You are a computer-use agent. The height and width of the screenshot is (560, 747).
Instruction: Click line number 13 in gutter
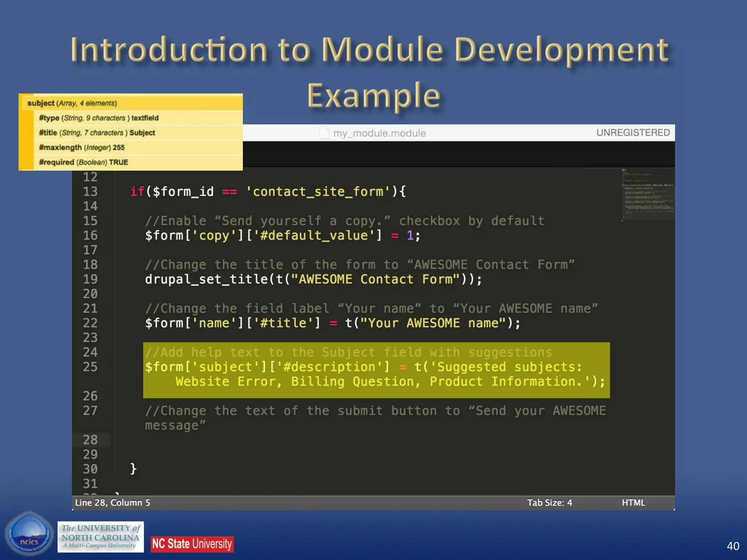[90, 191]
